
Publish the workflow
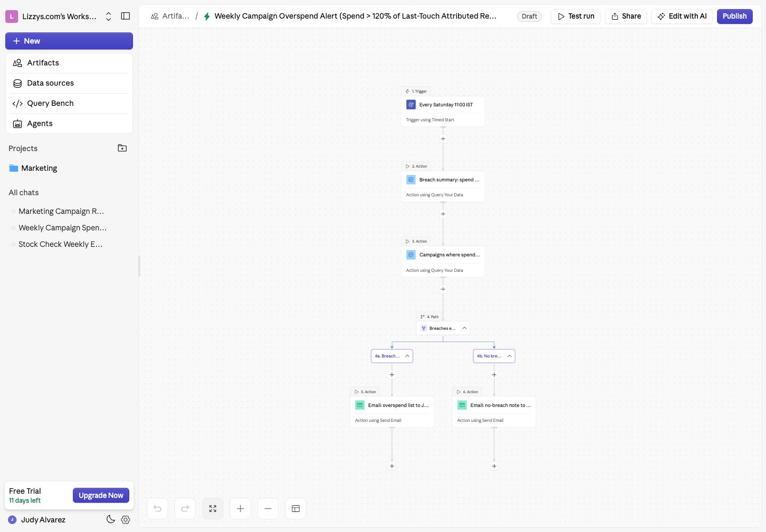735,16
